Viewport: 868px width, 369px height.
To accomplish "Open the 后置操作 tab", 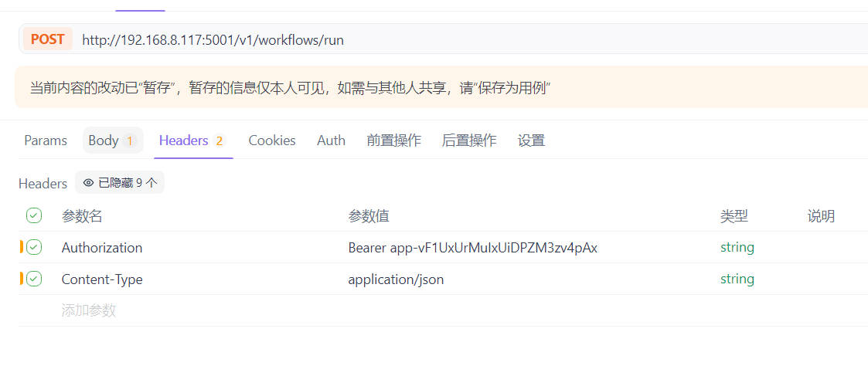I will (x=468, y=140).
